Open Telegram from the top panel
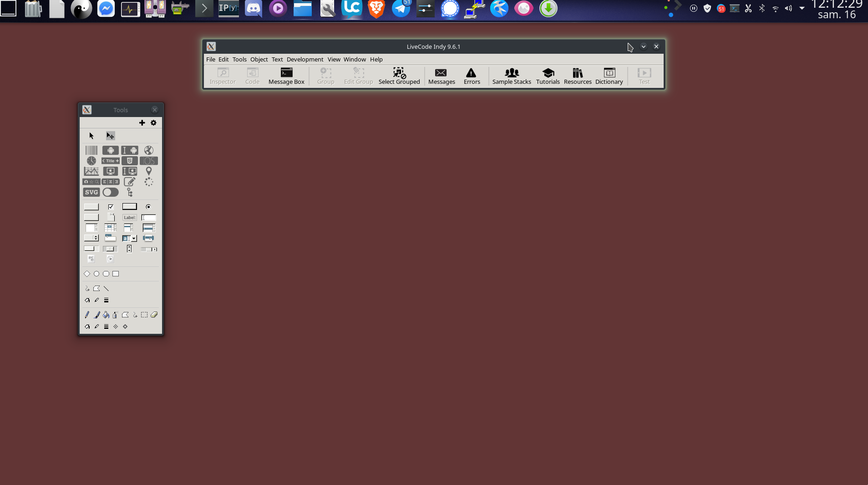The image size is (868, 485). 401,9
